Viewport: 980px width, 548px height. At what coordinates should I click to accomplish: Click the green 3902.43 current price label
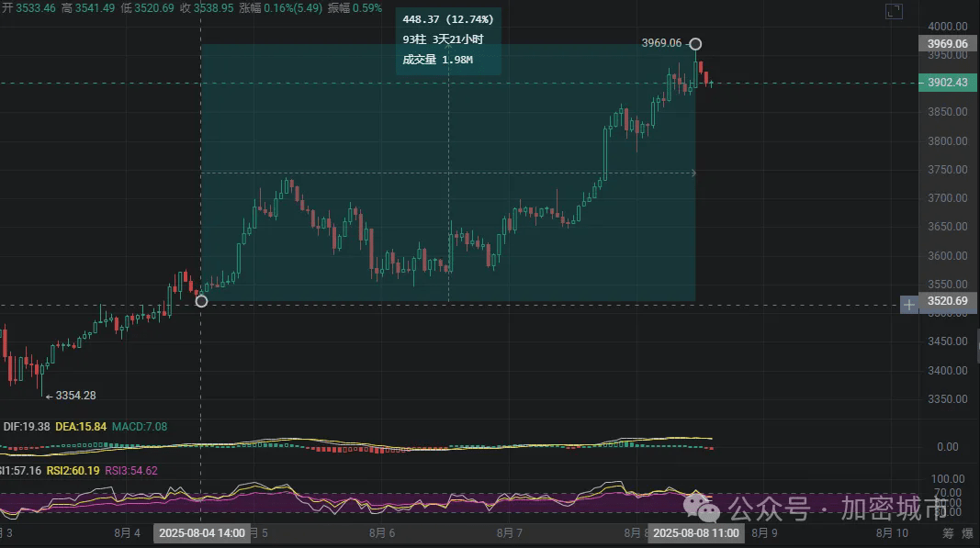pyautogui.click(x=948, y=83)
